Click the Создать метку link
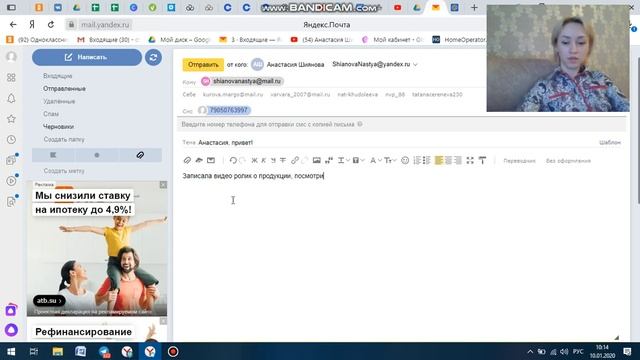The width and height of the screenshot is (640, 360). click(64, 171)
